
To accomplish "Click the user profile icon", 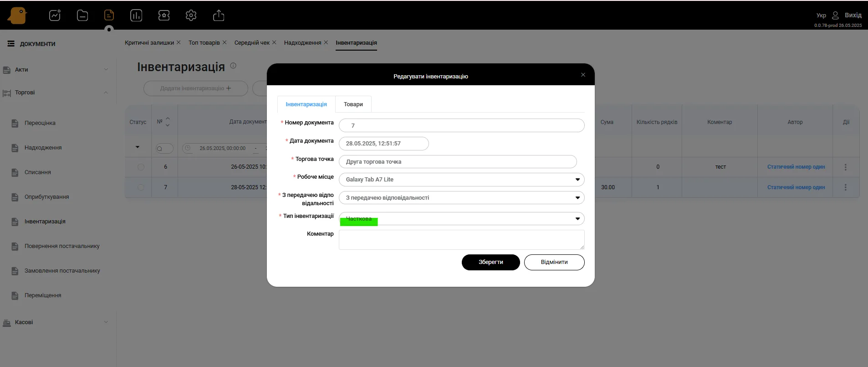I will point(835,16).
